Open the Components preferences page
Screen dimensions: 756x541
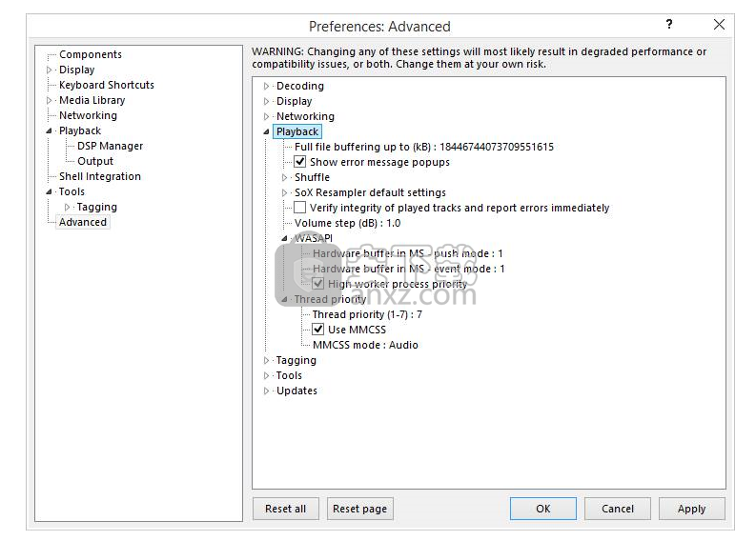pyautogui.click(x=91, y=54)
